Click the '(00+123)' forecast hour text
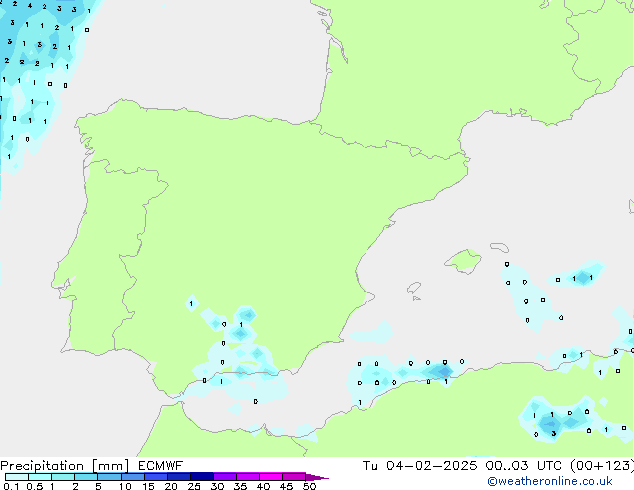This screenshot has height=490, width=634. point(602,466)
